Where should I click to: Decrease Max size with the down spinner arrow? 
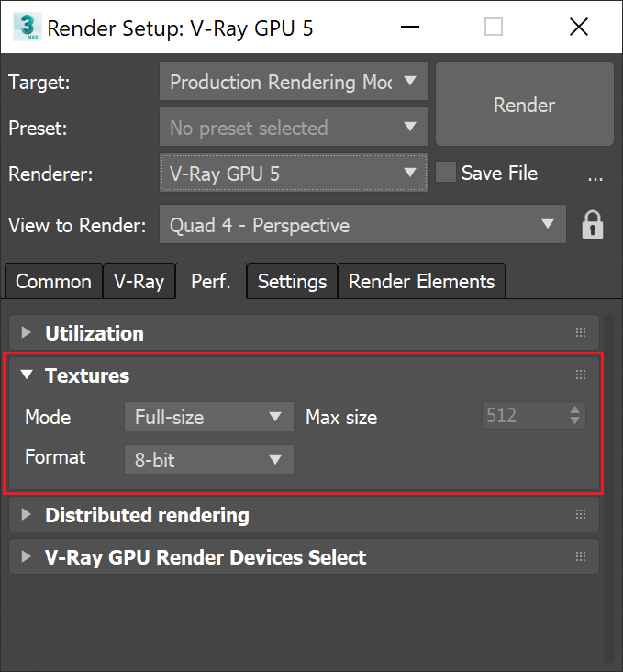point(575,420)
